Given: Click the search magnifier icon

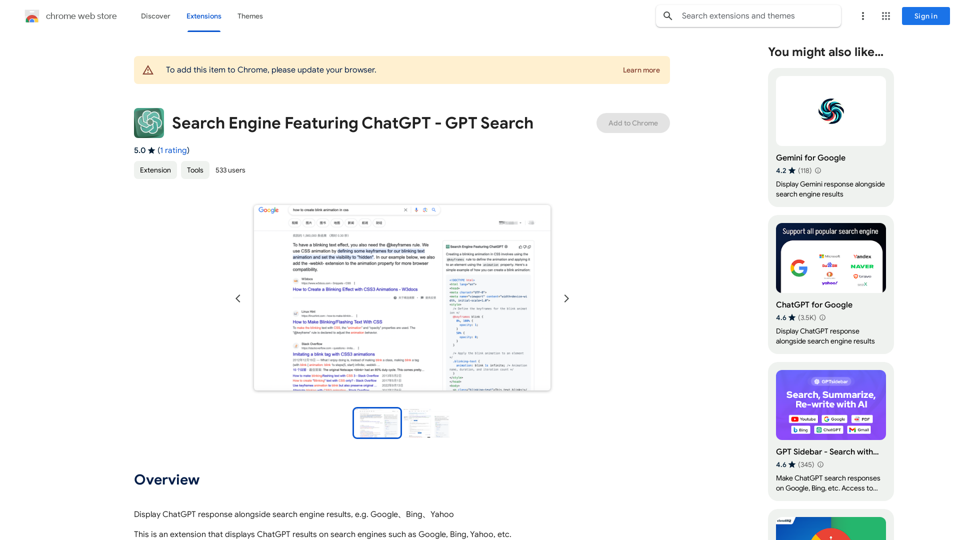Looking at the screenshot, I should pyautogui.click(x=668, y=16).
